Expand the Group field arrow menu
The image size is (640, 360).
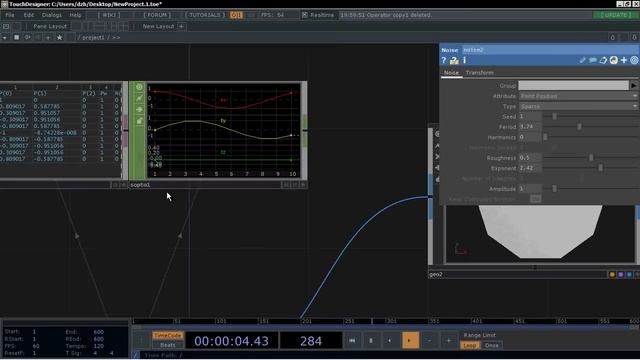click(x=633, y=85)
